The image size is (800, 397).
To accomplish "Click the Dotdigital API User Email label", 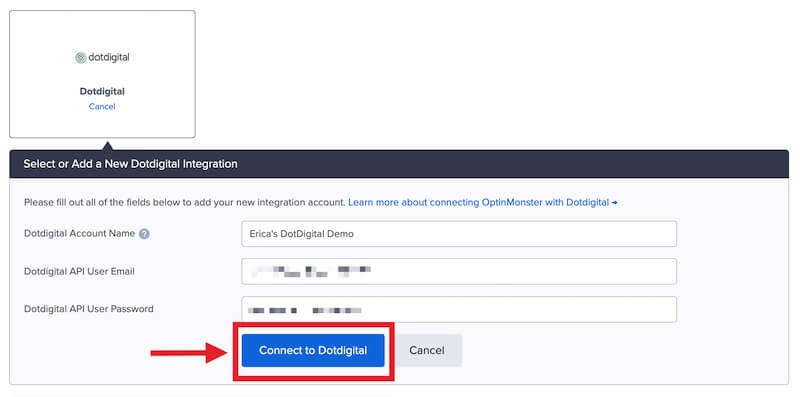I will coord(79,271).
